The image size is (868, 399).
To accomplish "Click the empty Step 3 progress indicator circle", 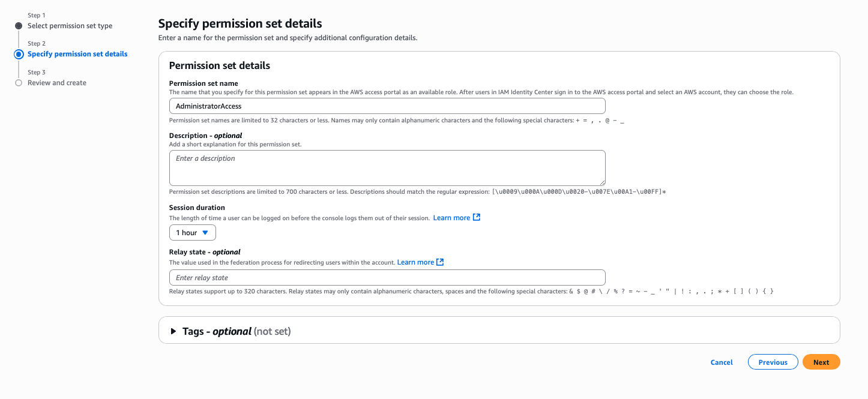I will (x=19, y=82).
